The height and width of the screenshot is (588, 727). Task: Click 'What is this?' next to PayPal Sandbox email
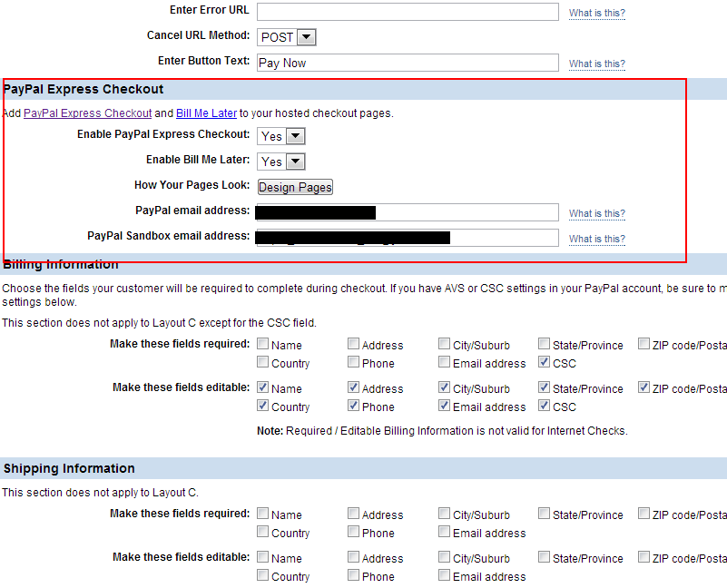pyautogui.click(x=597, y=239)
